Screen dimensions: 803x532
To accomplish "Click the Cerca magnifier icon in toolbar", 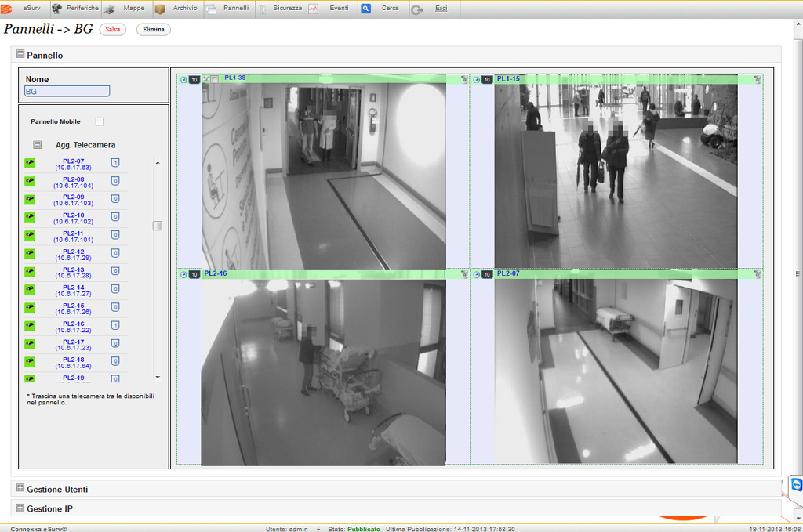I will pos(366,9).
